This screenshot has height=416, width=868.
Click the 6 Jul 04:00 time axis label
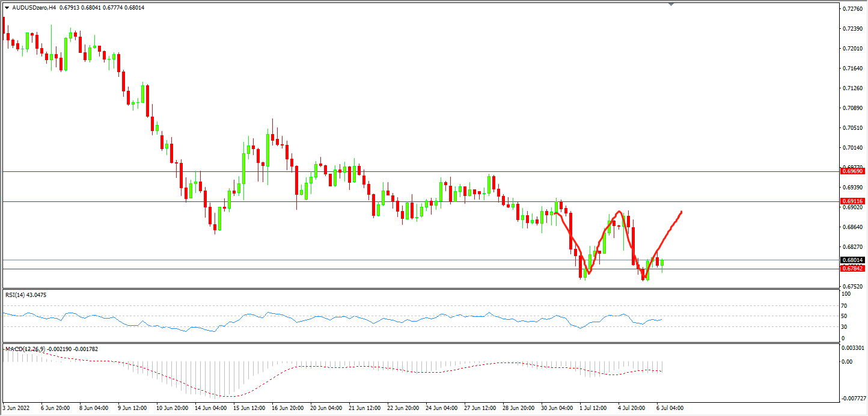point(669,408)
